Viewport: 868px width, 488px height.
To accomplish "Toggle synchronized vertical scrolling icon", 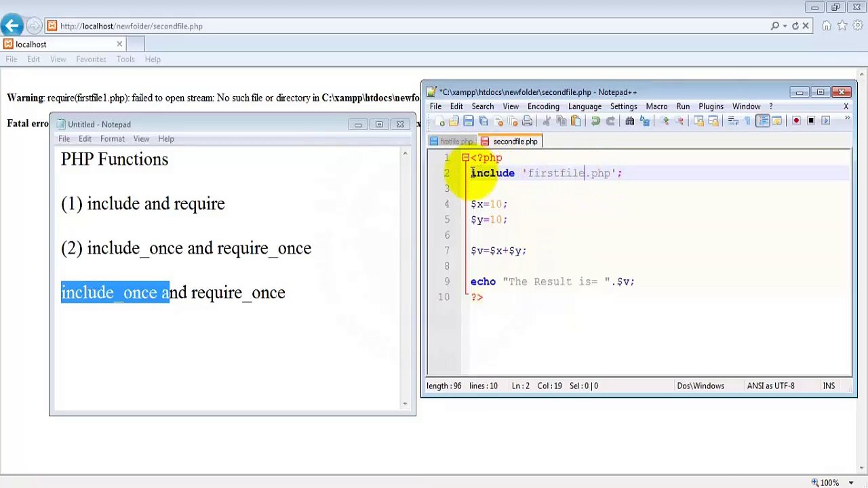I will pos(699,121).
